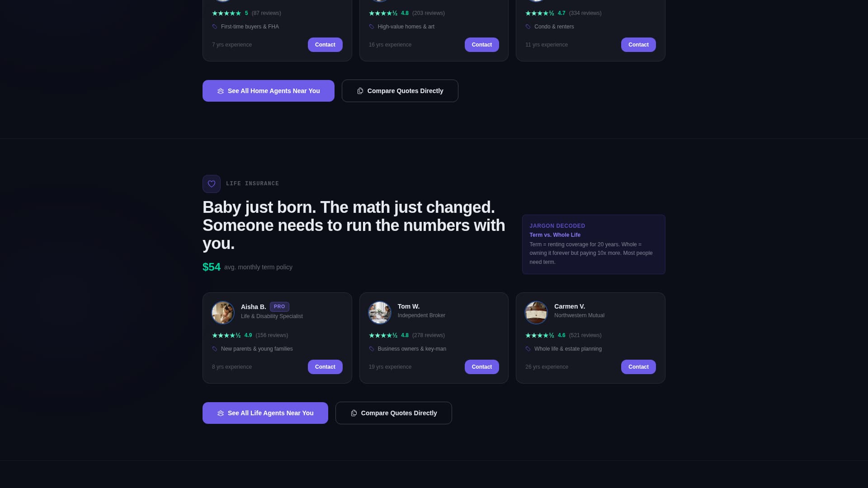Click Aisha B.'s star rating row
This screenshot has width=868, height=488.
coord(250,335)
